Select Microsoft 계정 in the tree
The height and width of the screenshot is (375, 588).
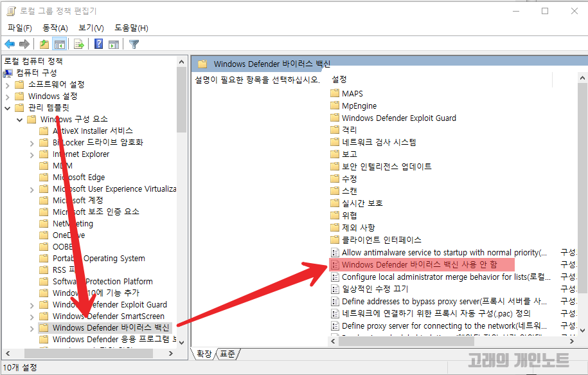[78, 201]
